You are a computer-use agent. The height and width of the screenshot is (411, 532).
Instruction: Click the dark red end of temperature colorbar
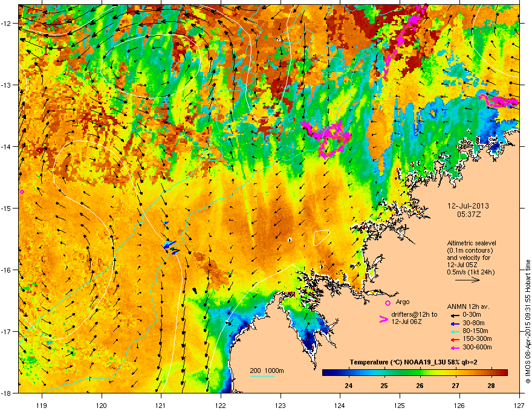[x=504, y=373]
